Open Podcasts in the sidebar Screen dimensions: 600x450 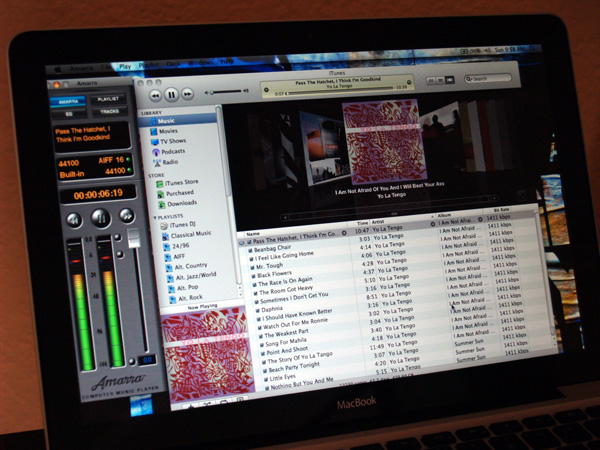tap(169, 152)
